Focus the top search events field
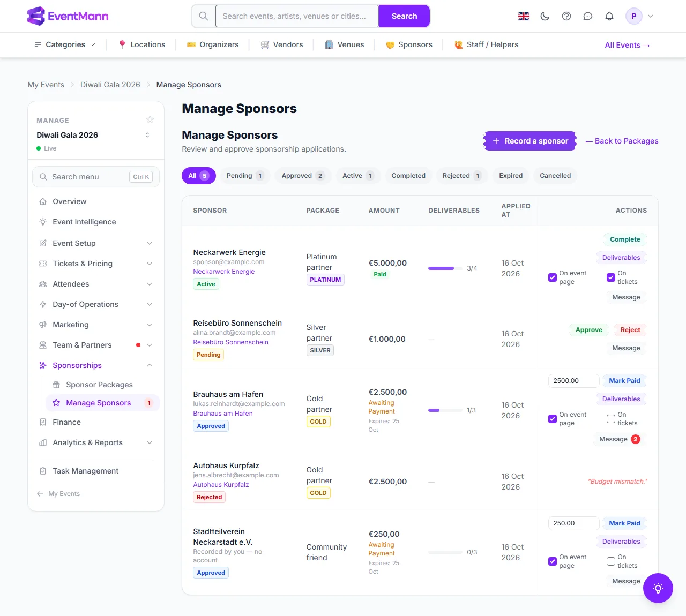The width and height of the screenshot is (686, 616). click(297, 16)
